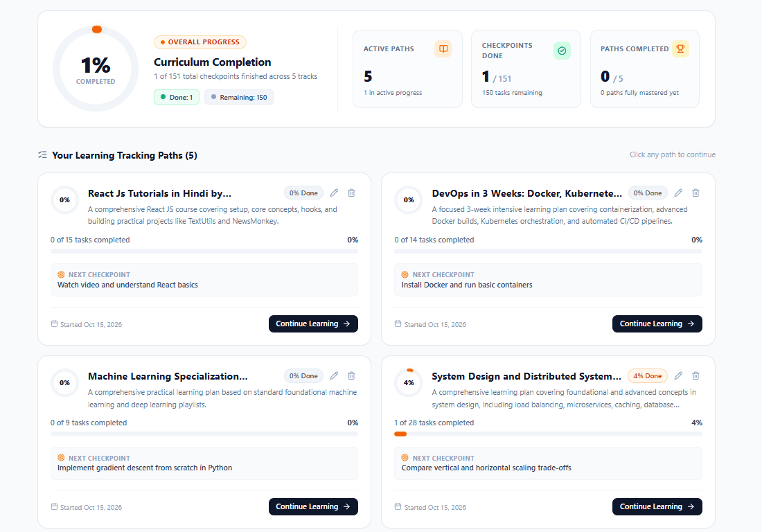The width and height of the screenshot is (762, 532).
Task: Open the Active Paths stat card
Action: [x=407, y=69]
